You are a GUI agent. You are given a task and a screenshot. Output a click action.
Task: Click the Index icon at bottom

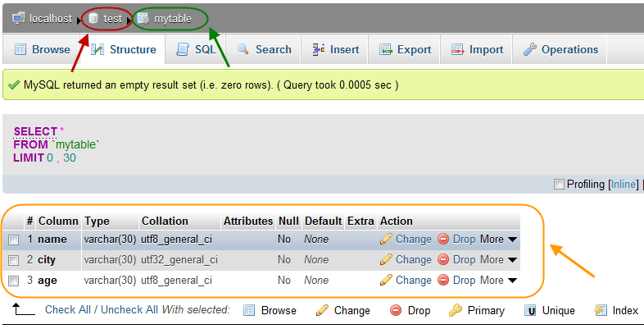click(601, 310)
